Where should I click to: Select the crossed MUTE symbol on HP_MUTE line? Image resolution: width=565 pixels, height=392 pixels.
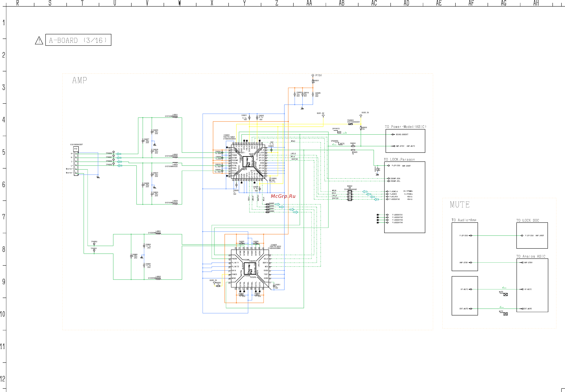pos(505,294)
